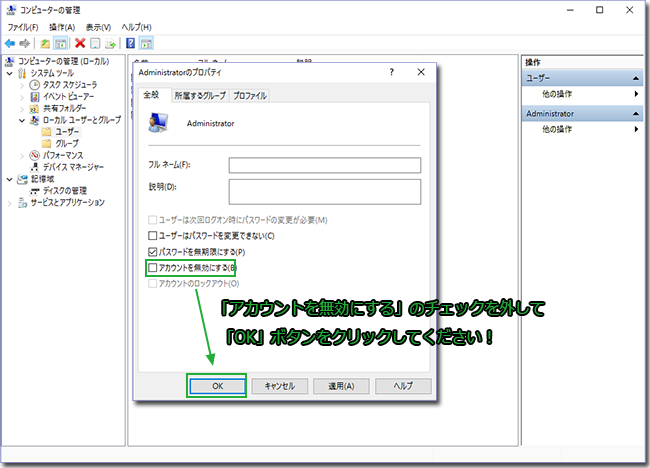Image resolution: width=650 pixels, height=468 pixels.
Task: Click the red Delete X toolbar icon
Action: (x=80, y=43)
